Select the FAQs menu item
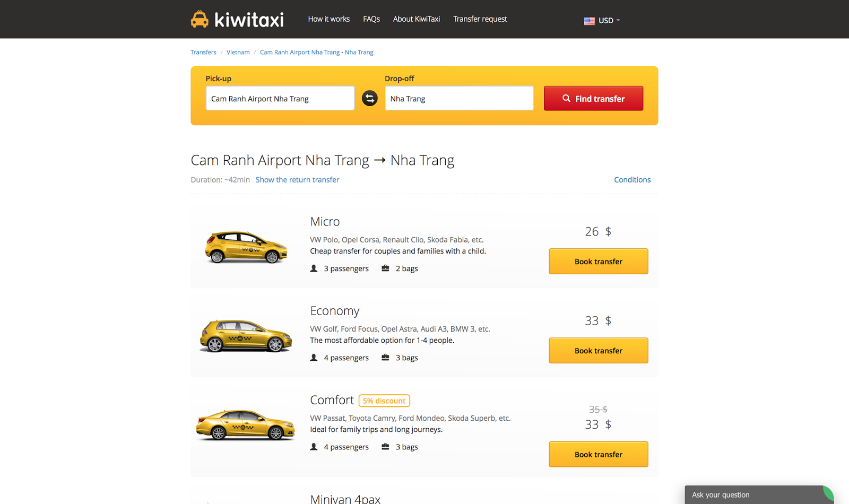 tap(371, 19)
